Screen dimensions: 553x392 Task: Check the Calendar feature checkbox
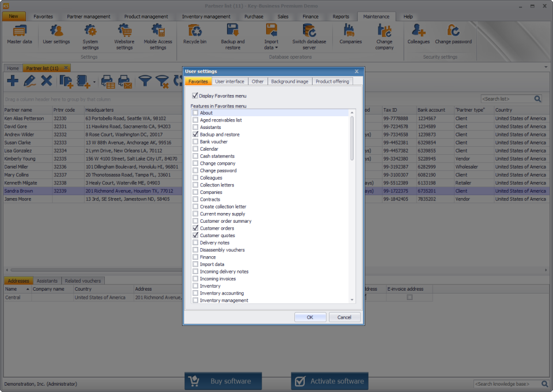tap(195, 149)
